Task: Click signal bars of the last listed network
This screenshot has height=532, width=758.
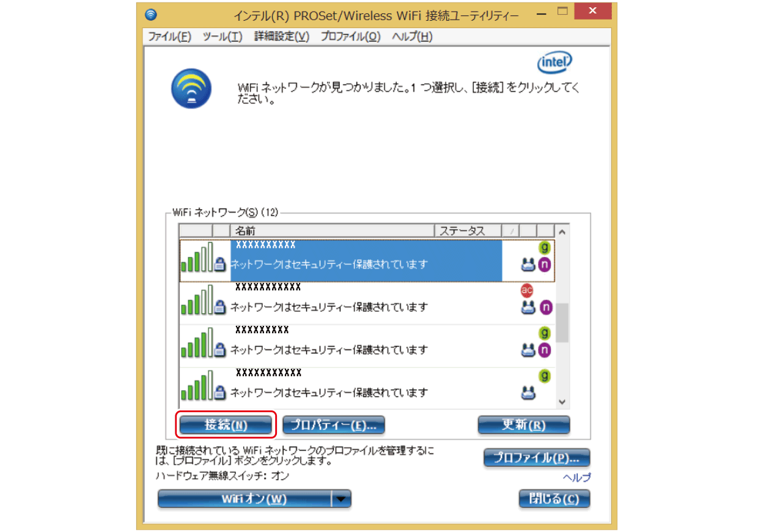Action: [x=196, y=386]
